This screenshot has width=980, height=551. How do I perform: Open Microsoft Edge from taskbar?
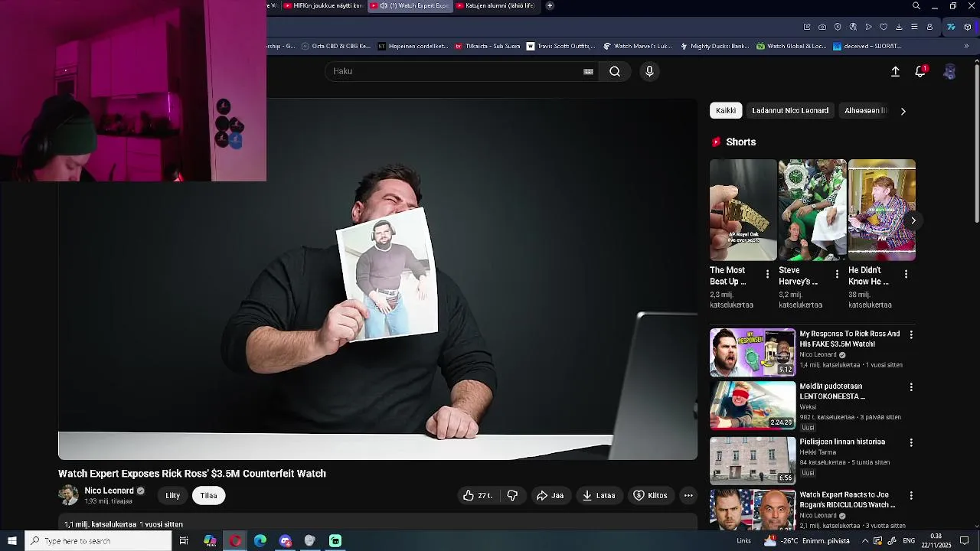260,541
